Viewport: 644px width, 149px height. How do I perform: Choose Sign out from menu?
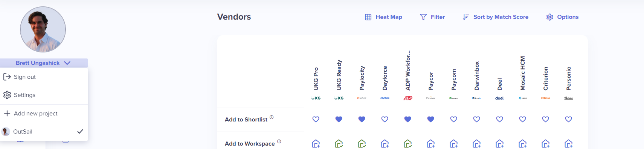click(44, 77)
